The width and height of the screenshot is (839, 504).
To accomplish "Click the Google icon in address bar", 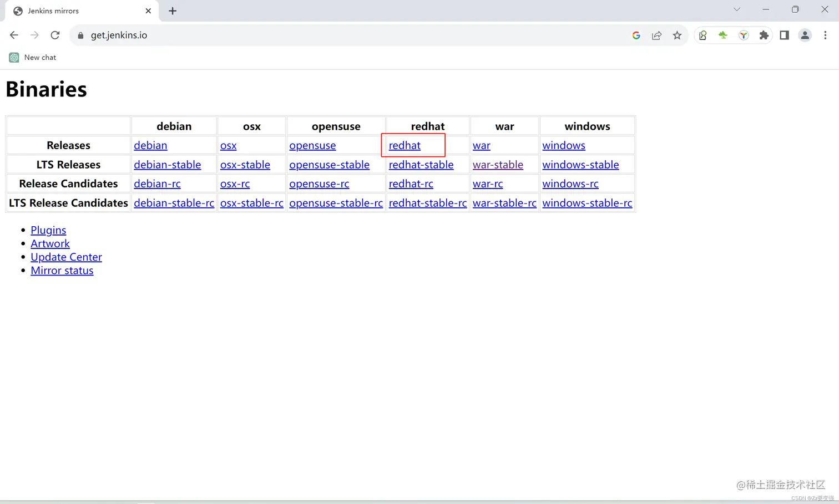I will click(x=636, y=35).
